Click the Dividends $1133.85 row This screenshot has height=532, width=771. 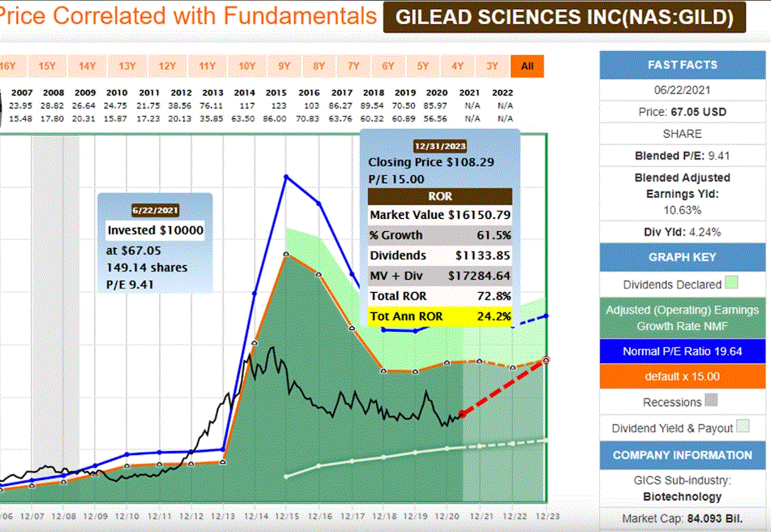click(x=440, y=255)
